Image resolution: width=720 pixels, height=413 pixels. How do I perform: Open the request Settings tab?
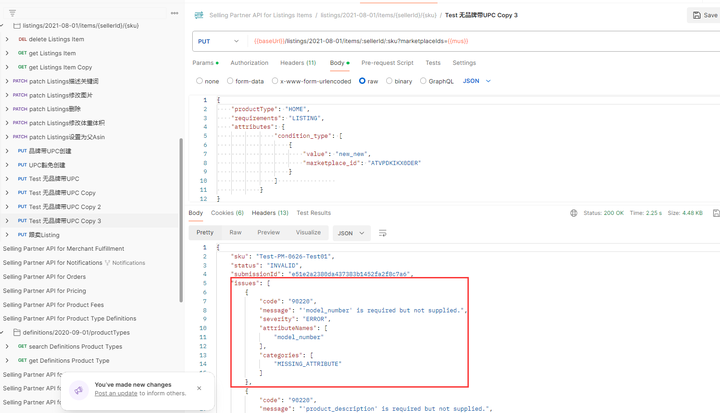[x=464, y=63]
